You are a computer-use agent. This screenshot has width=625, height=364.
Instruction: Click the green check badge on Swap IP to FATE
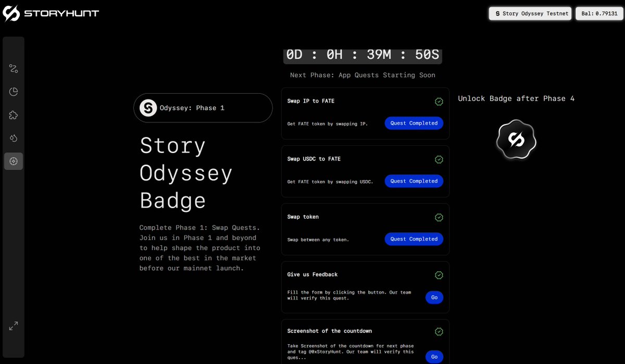click(x=439, y=102)
